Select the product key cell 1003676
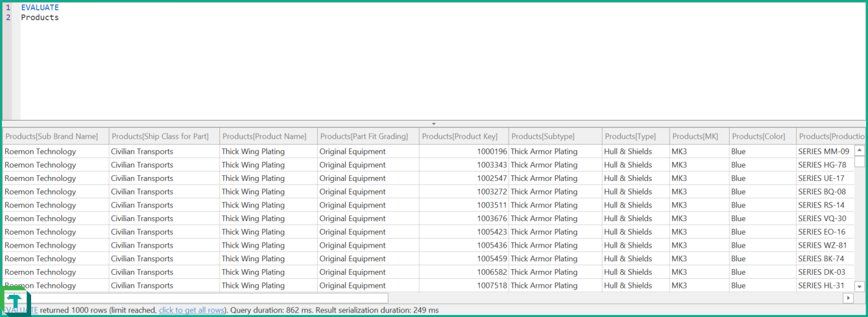The image size is (868, 317). (464, 218)
